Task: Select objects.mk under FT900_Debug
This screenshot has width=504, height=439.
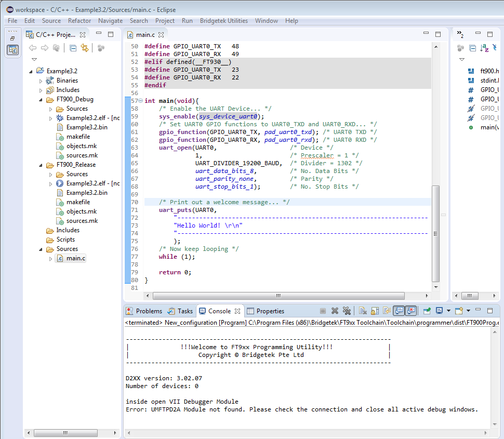Action: (x=82, y=146)
